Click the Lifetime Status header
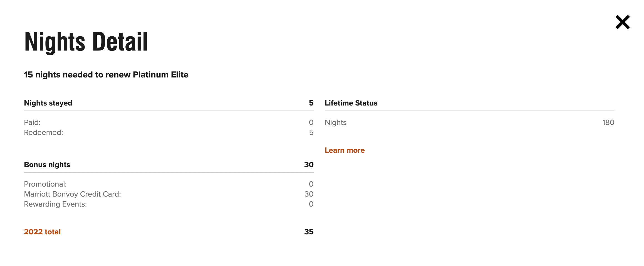644x266 pixels. 351,103
